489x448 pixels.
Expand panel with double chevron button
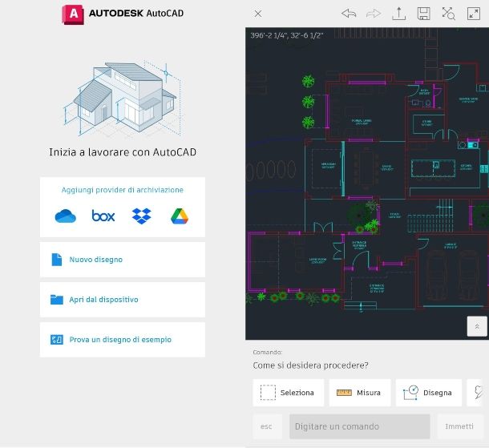[477, 326]
